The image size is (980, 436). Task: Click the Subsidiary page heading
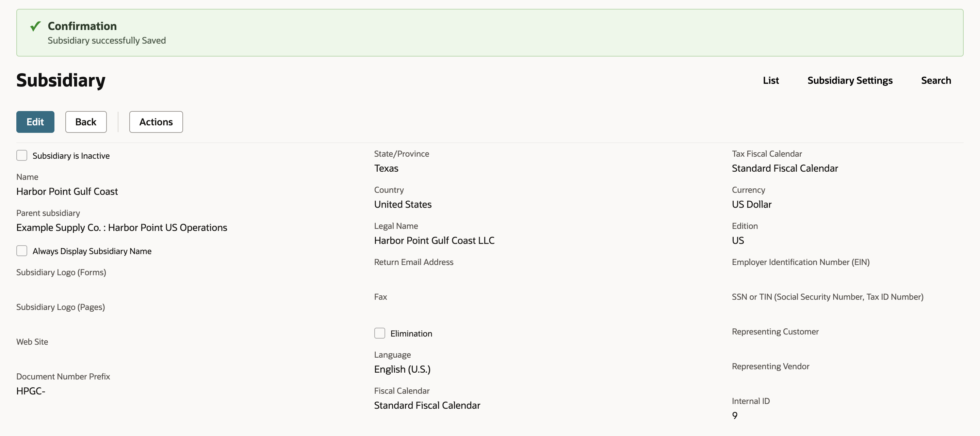(x=61, y=80)
